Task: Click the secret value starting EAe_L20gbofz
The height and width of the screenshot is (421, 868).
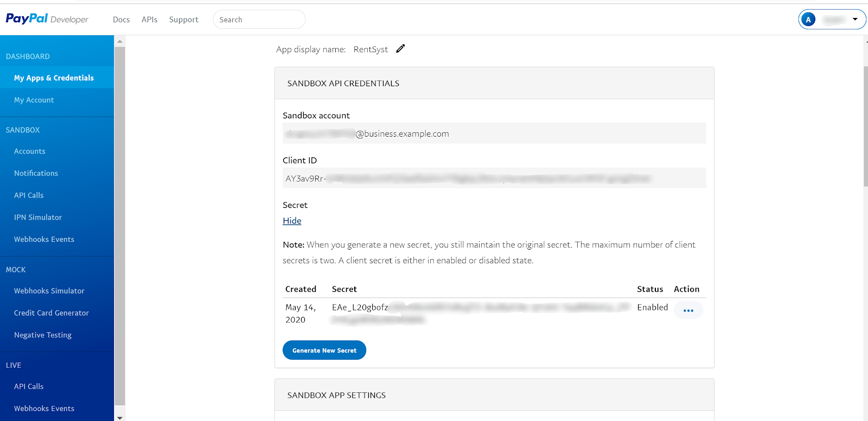Action: 481,313
